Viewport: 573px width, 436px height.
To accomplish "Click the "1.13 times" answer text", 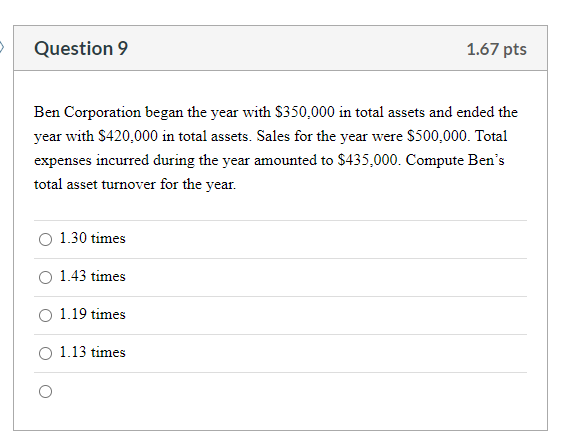I will (x=92, y=352).
